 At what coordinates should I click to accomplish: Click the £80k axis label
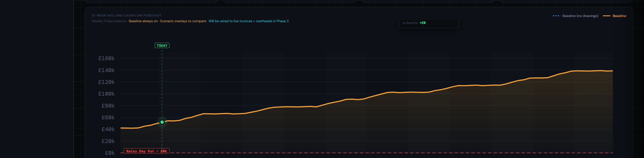(x=108, y=106)
